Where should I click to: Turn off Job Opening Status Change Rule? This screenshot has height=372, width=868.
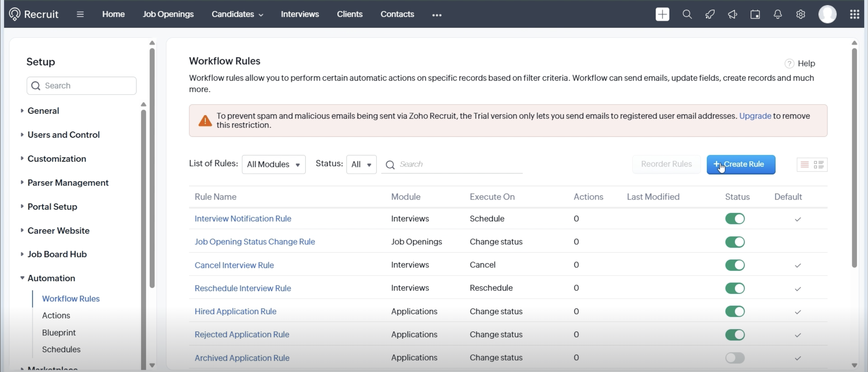[735, 242]
